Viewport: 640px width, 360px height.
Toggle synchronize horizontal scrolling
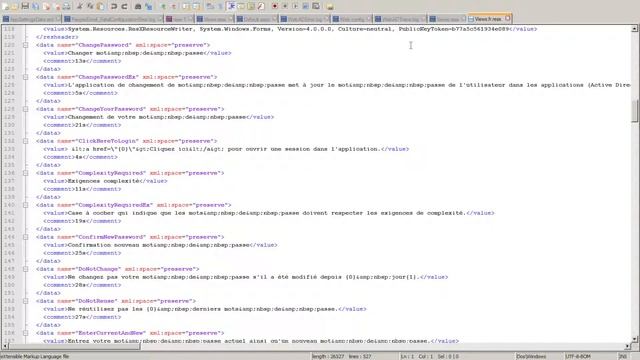click(196, 7)
